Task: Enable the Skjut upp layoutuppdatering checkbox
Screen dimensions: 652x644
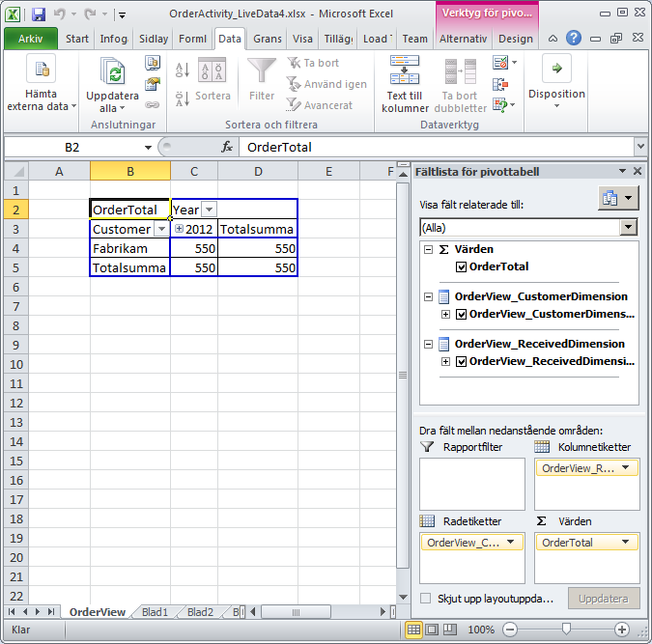Action: point(426,599)
